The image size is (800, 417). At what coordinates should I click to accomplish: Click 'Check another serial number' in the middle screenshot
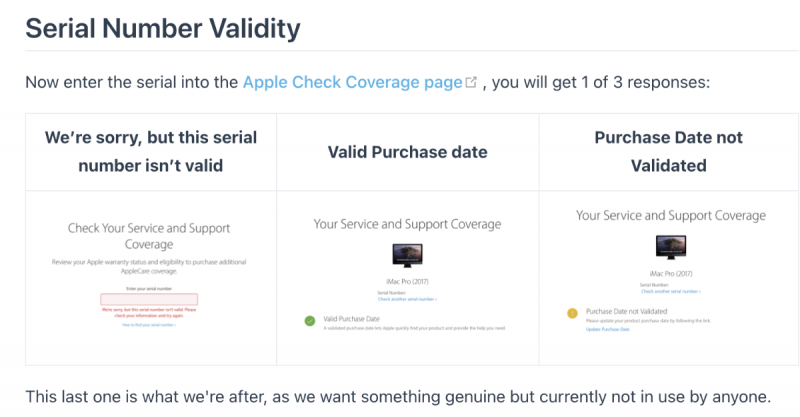406,299
